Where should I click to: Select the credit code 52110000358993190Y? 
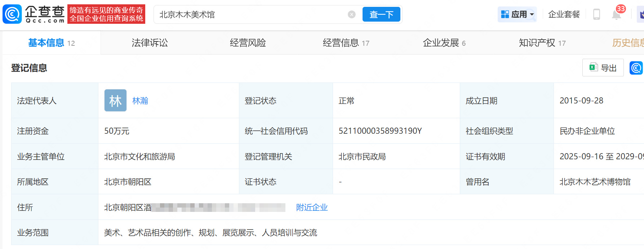click(x=380, y=131)
